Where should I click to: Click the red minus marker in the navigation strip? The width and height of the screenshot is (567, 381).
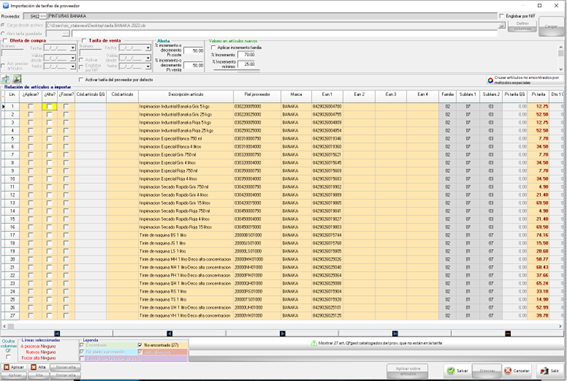(508, 333)
